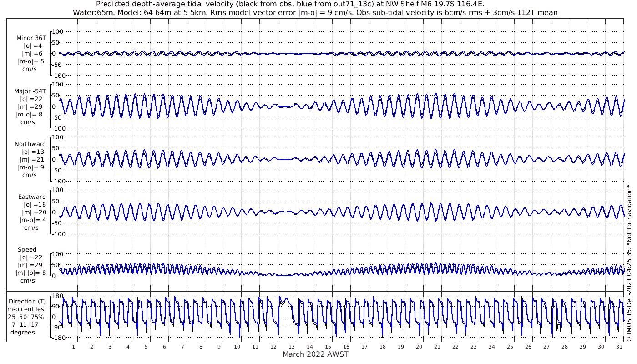Select the 'Northward' panel label
This screenshot has width=637, height=364.
[30, 144]
